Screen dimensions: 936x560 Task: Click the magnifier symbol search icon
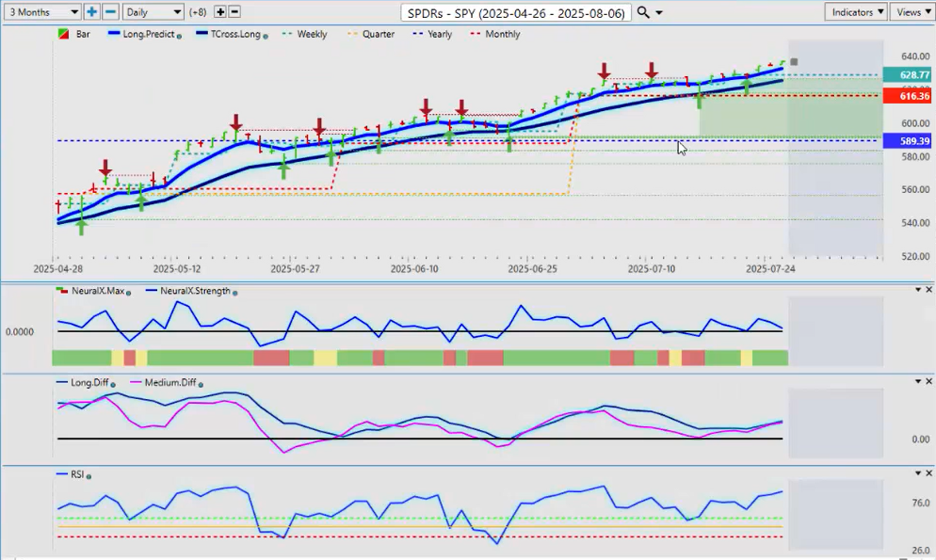[x=643, y=12]
